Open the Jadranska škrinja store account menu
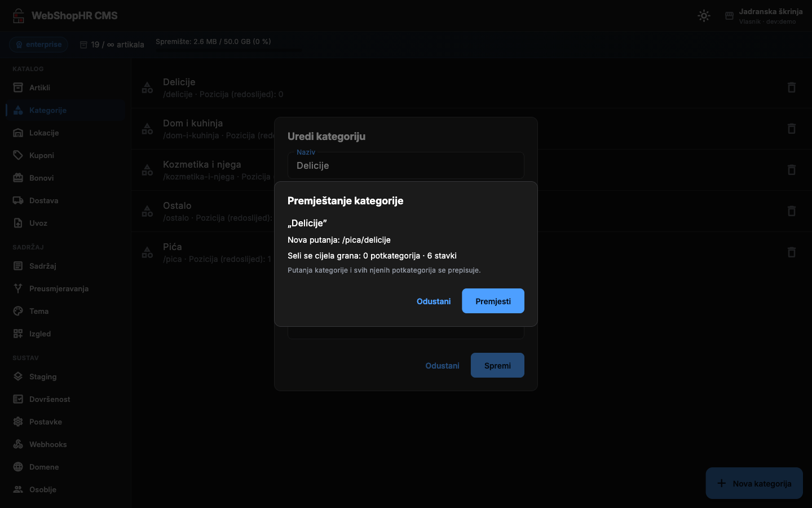The width and height of the screenshot is (812, 508). coord(764,16)
